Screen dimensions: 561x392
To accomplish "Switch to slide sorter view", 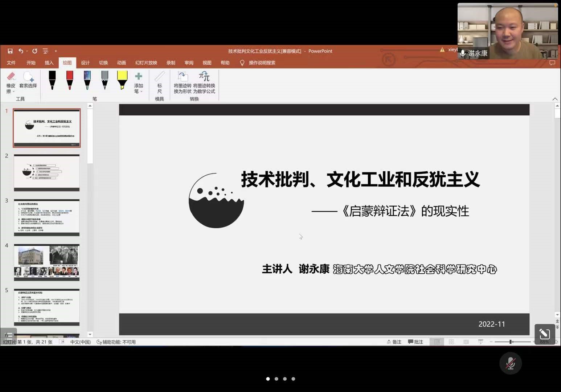I will click(x=451, y=342).
